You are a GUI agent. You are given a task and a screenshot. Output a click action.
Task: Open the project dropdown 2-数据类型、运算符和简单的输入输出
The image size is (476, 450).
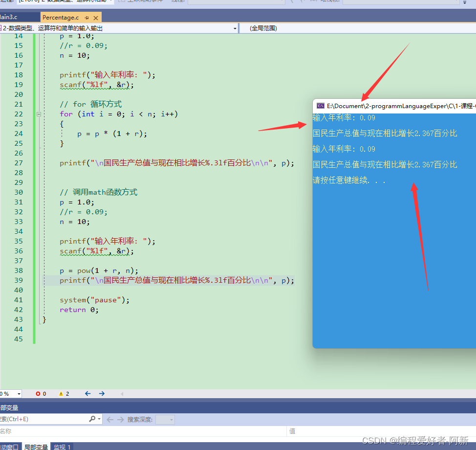[119, 28]
